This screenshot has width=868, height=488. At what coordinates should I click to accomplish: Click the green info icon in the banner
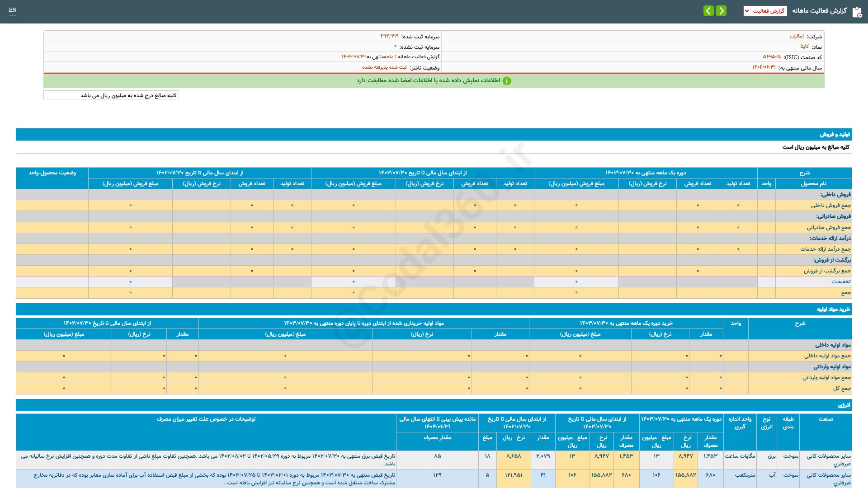pyautogui.click(x=507, y=81)
